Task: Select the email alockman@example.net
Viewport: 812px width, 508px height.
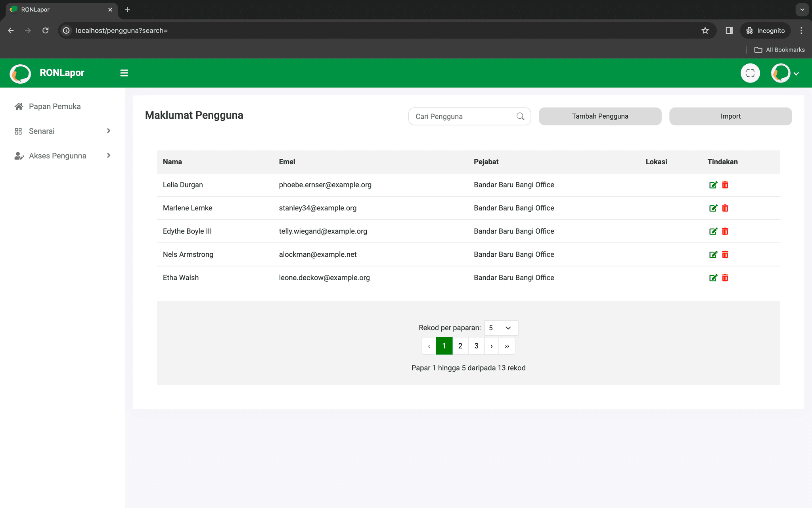Action: [x=318, y=254]
